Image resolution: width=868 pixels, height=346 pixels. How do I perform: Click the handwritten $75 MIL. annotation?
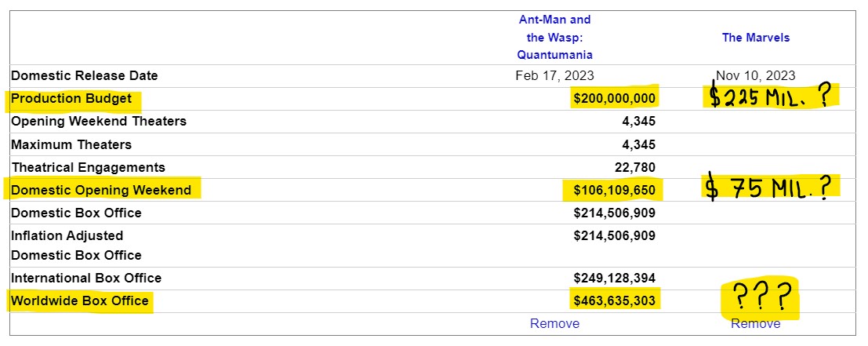[769, 188]
